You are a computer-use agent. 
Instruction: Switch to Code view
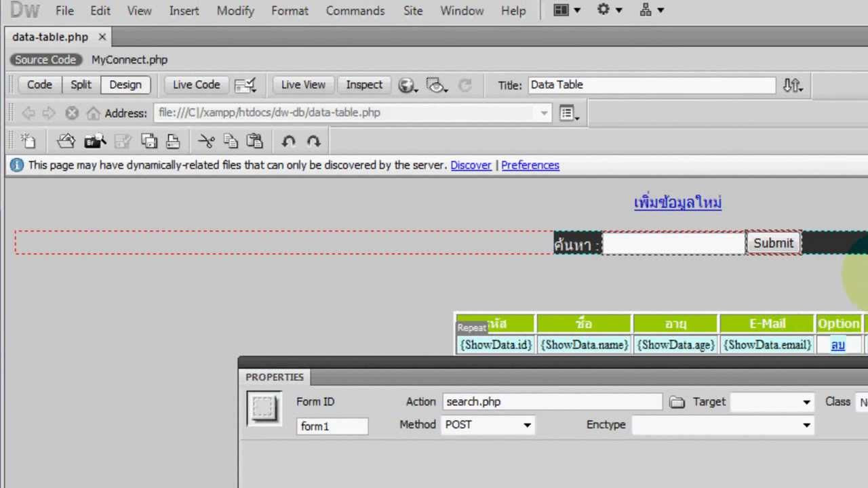coord(39,85)
